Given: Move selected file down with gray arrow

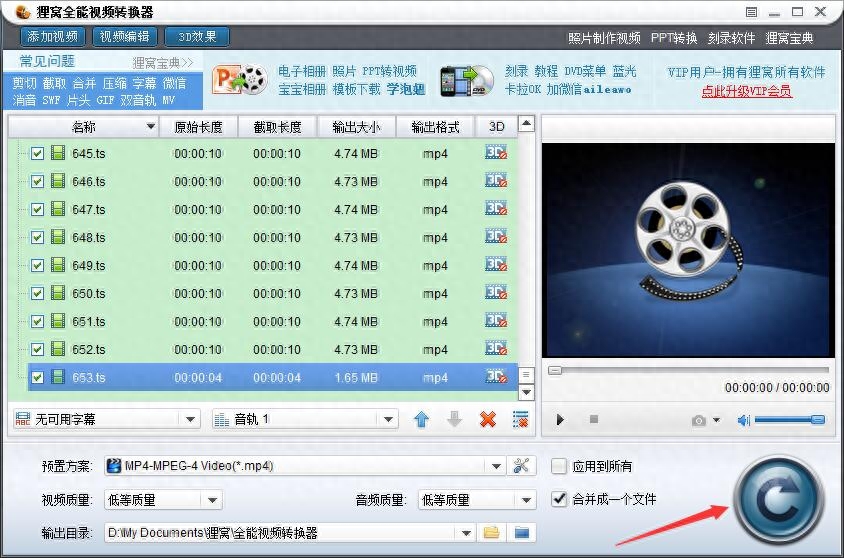Looking at the screenshot, I should point(454,419).
